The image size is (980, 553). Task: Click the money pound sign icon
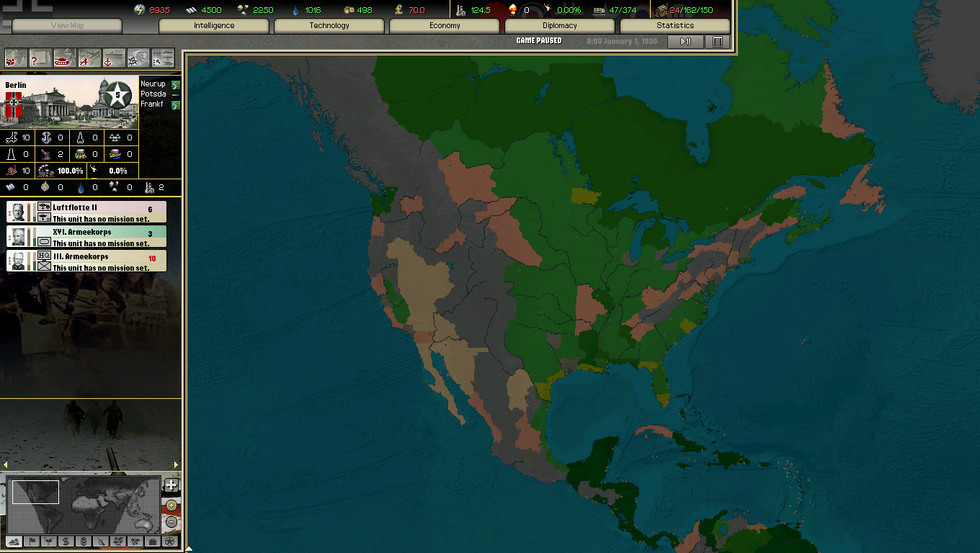click(398, 10)
